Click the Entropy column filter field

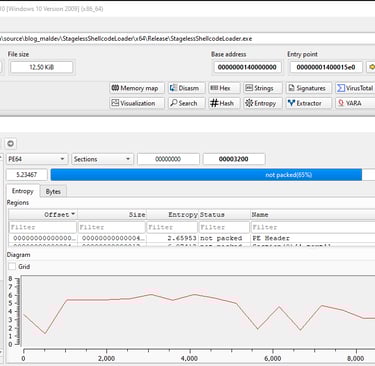click(x=173, y=227)
